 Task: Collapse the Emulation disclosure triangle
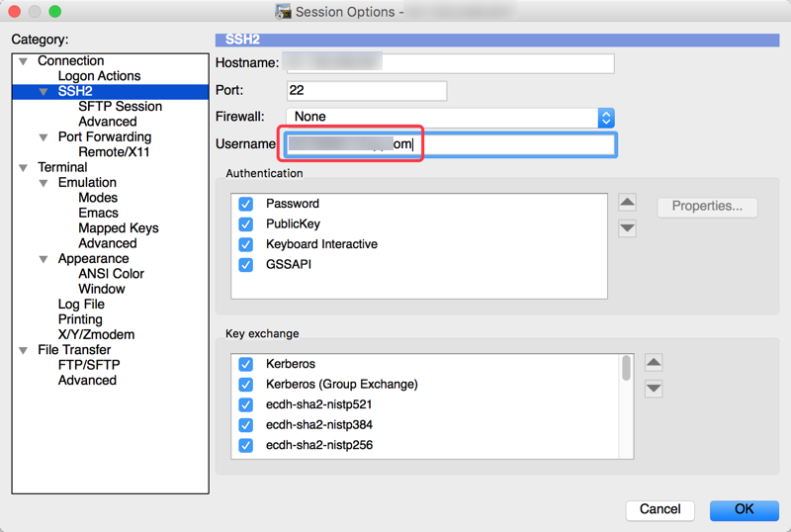(x=44, y=183)
